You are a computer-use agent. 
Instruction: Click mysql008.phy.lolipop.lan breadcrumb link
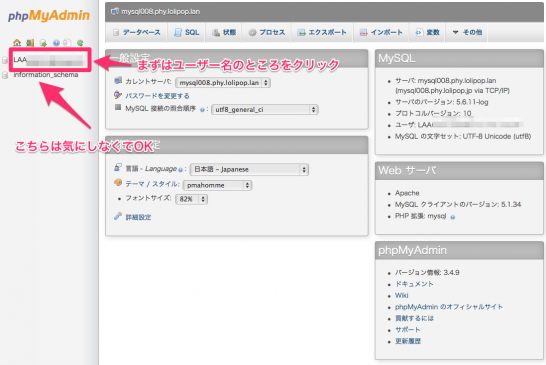coord(161,11)
